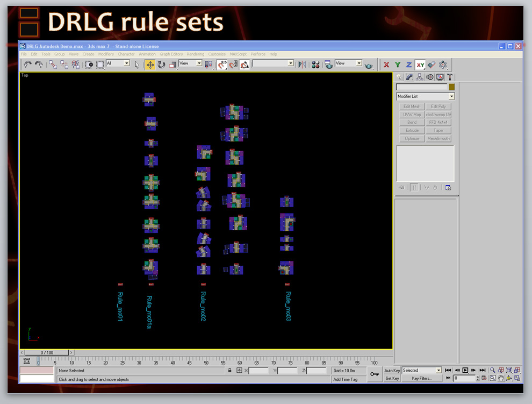The width and height of the screenshot is (532, 404).
Task: Click the Undo arrow in the main toolbar
Action: [x=27, y=65]
